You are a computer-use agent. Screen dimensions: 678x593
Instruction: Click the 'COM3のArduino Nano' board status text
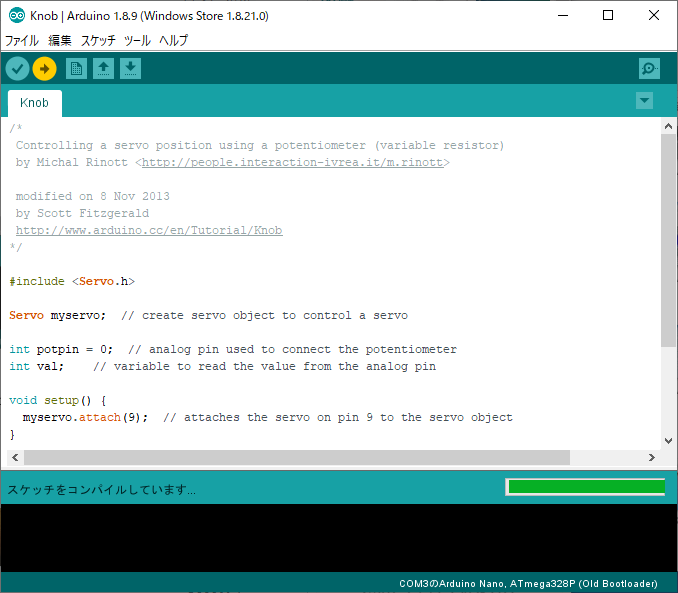pyautogui.click(x=528, y=583)
